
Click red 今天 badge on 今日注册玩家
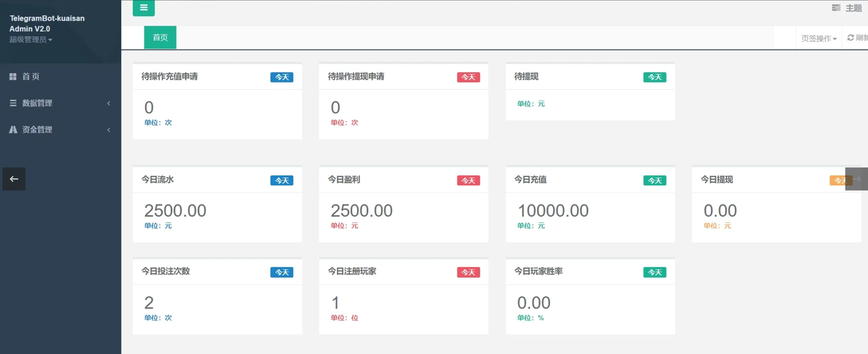pyautogui.click(x=468, y=272)
